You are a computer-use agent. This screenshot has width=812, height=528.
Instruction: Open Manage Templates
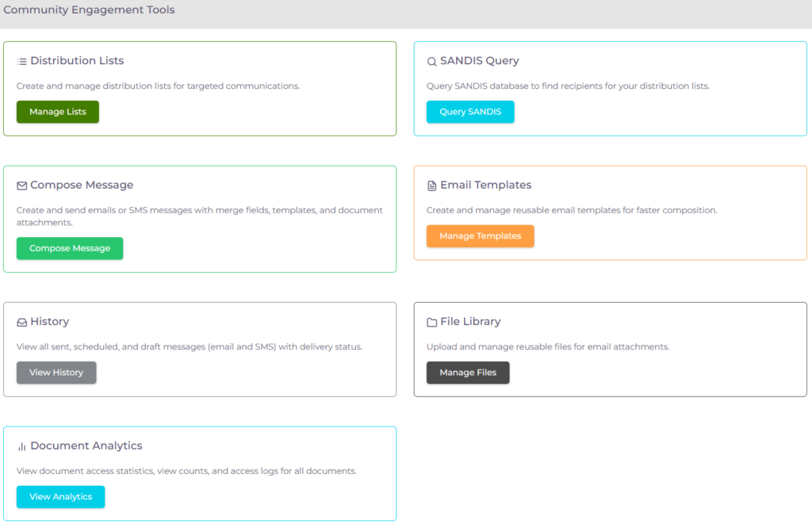tap(480, 236)
